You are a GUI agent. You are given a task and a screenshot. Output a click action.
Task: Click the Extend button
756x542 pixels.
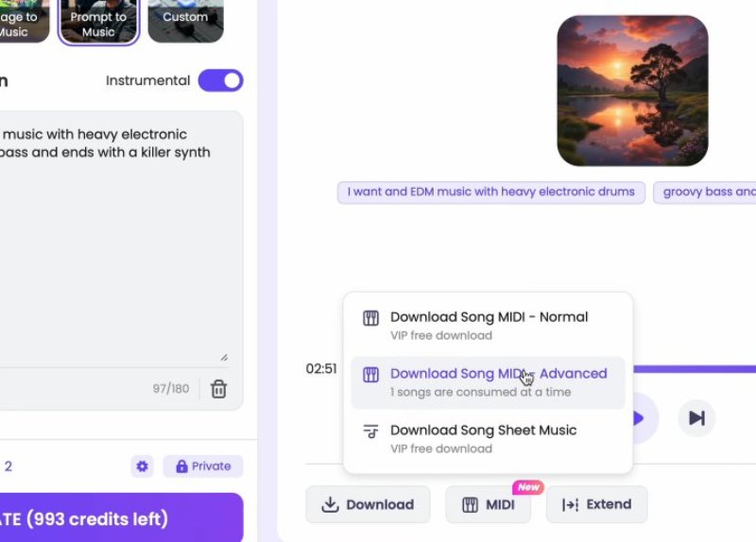[597, 504]
